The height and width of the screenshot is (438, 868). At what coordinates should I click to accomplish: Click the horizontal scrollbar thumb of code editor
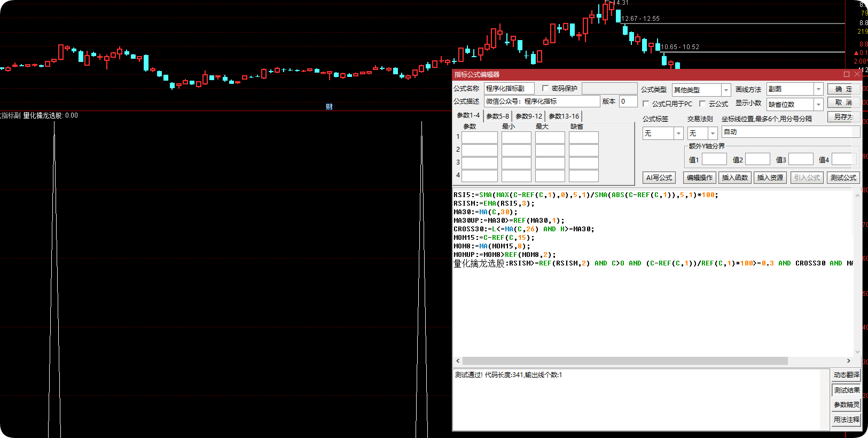[x=625, y=361]
